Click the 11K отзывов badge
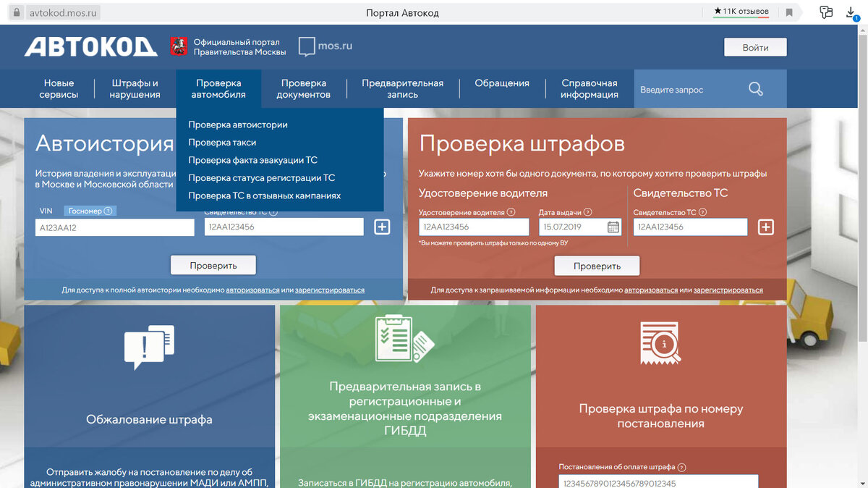 pos(741,12)
